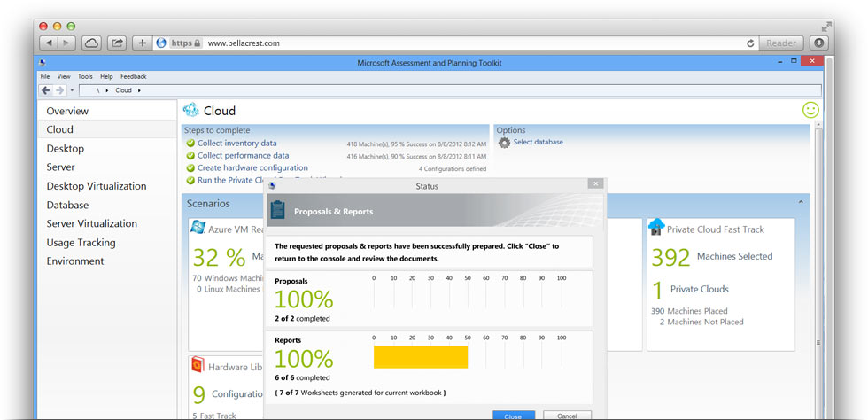Dismiss the Status dialog with its X button
Image resolution: width=868 pixels, height=420 pixels.
click(595, 183)
